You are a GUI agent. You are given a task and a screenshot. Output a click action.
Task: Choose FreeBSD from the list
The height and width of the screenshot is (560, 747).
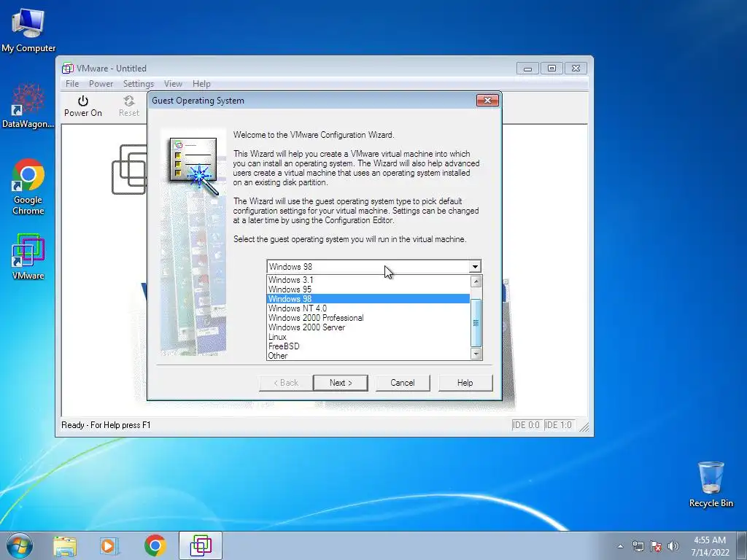pyautogui.click(x=368, y=346)
